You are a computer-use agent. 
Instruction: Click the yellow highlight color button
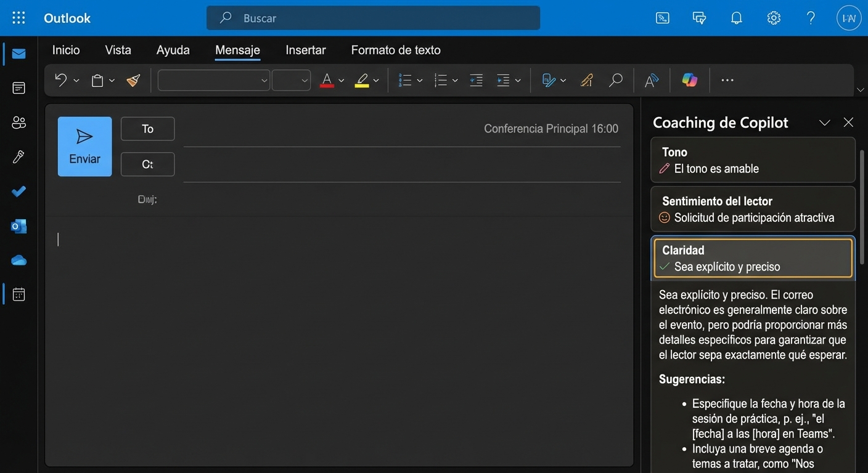click(x=361, y=80)
